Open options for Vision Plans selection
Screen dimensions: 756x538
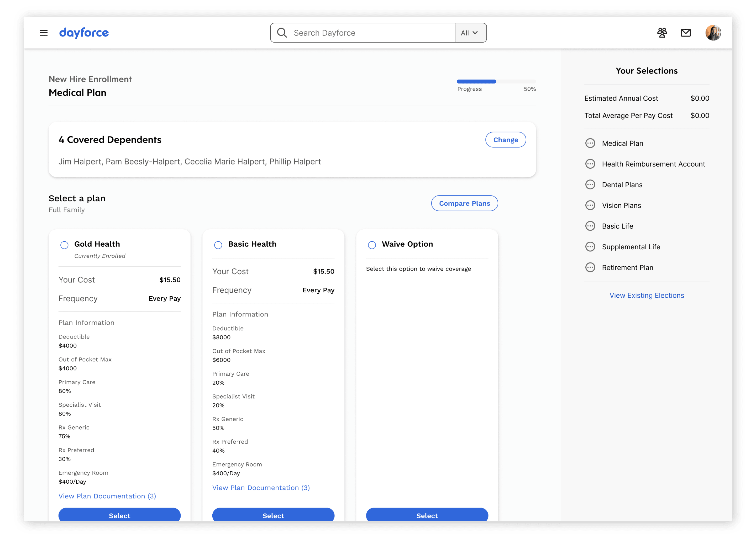click(591, 205)
